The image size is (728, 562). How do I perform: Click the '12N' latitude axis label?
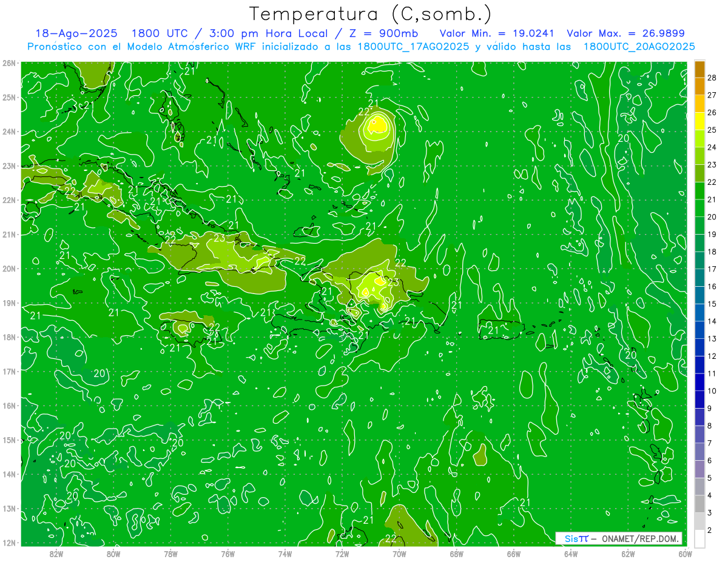[x=9, y=543]
